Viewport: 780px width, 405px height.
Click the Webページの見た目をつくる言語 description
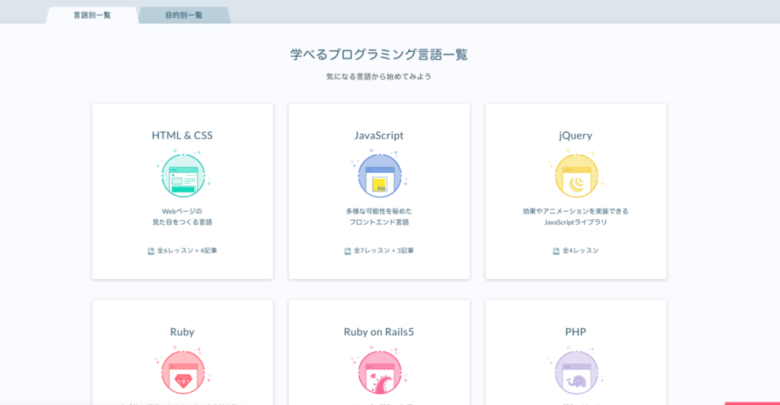tap(182, 216)
